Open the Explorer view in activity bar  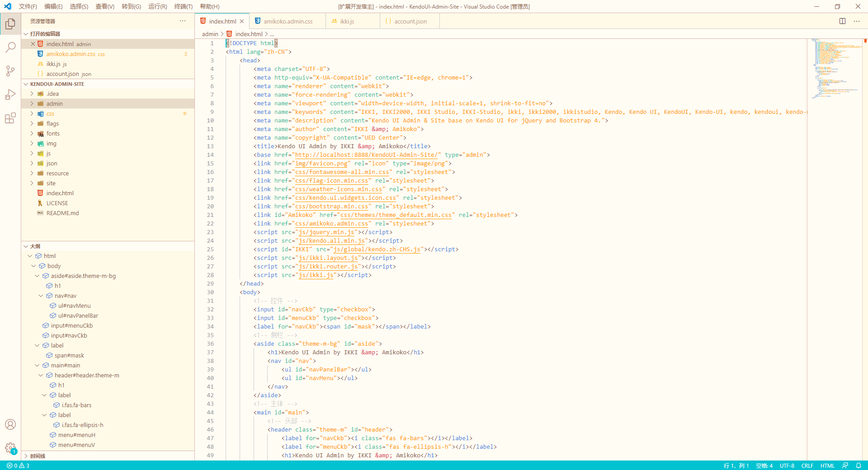10,23
